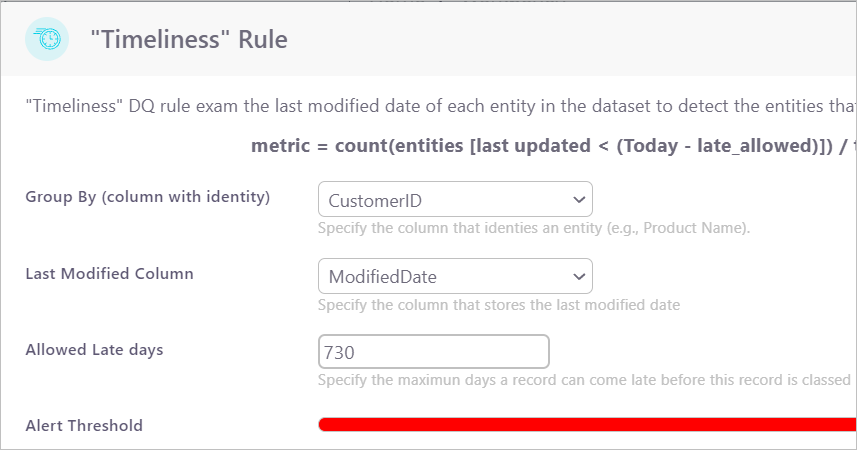
Task: Expand the Last Modified Column chevron arrow
Action: (578, 275)
